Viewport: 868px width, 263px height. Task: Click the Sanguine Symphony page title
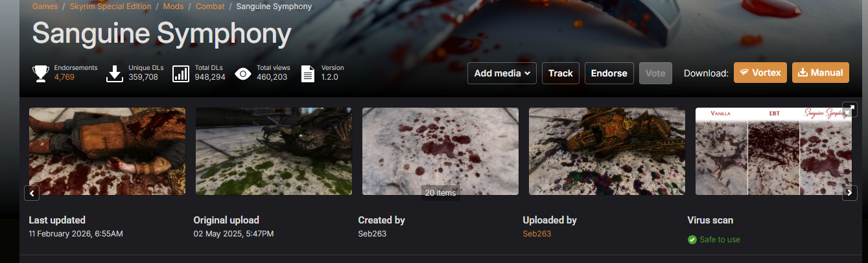162,33
